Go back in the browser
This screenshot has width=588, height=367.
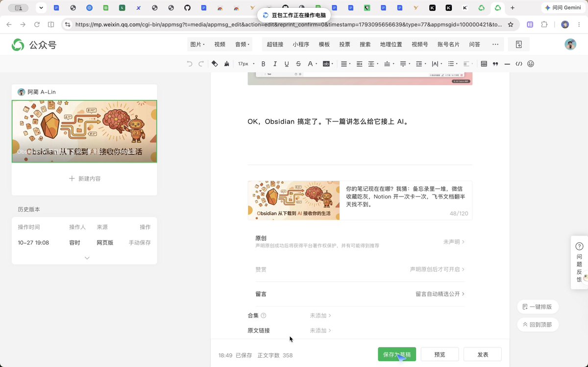point(9,24)
